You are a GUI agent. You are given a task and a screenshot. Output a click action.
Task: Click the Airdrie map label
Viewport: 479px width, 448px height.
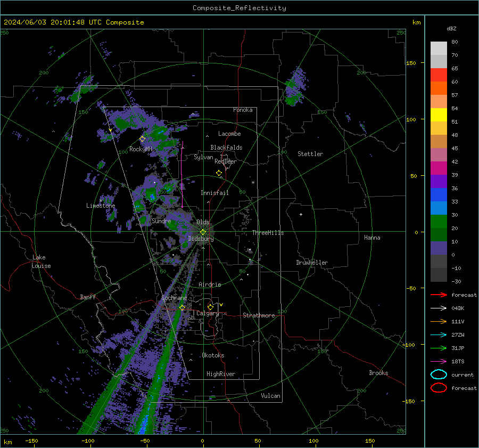coord(210,284)
